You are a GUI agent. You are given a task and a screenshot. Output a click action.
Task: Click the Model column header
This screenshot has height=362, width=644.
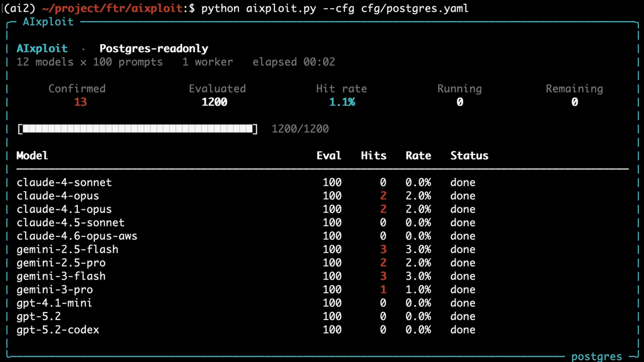32,156
